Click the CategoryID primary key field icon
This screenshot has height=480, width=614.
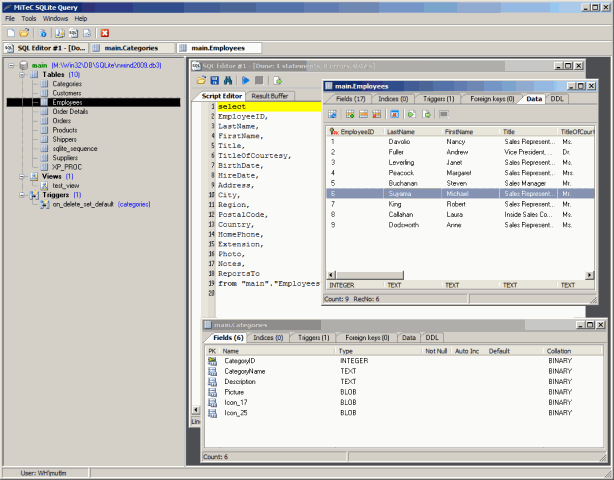click(213, 361)
